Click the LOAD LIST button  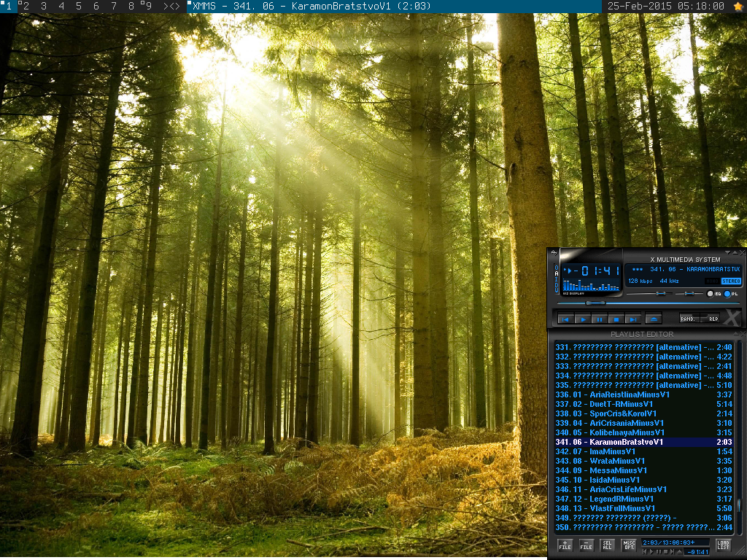(723, 545)
